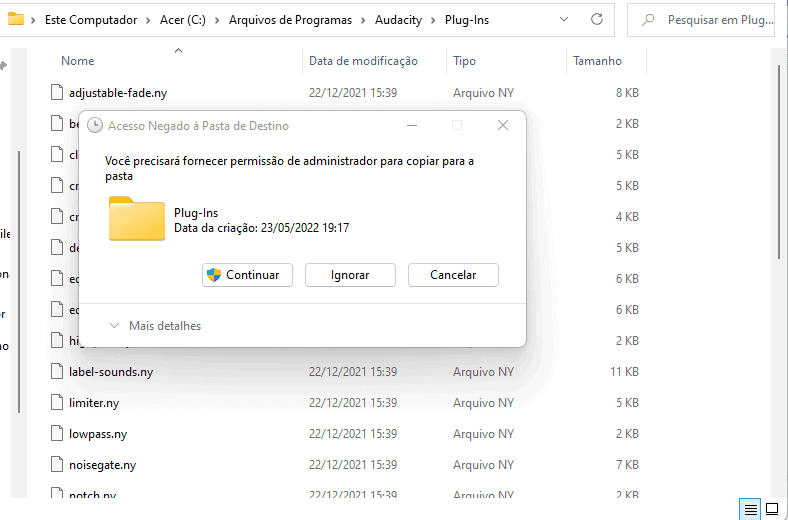Go to Acer (C:) in breadcrumb
Screen dimensions: 788x520
[183, 20]
